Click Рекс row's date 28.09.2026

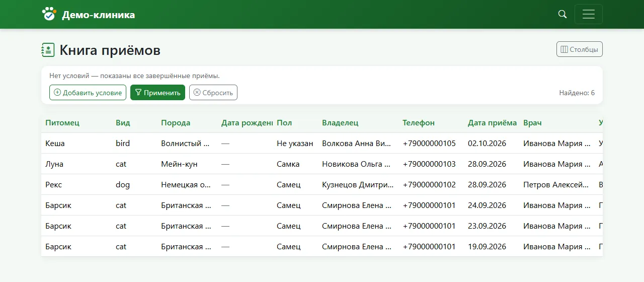487,185
